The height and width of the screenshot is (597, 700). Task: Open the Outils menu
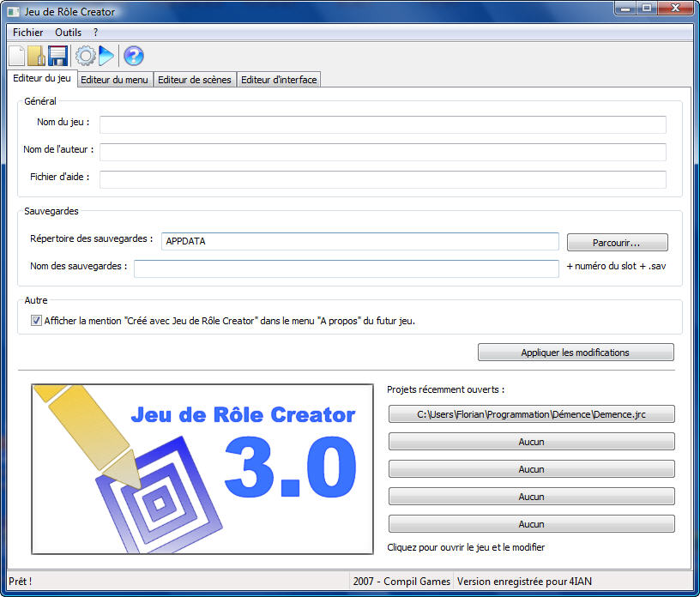[x=69, y=33]
